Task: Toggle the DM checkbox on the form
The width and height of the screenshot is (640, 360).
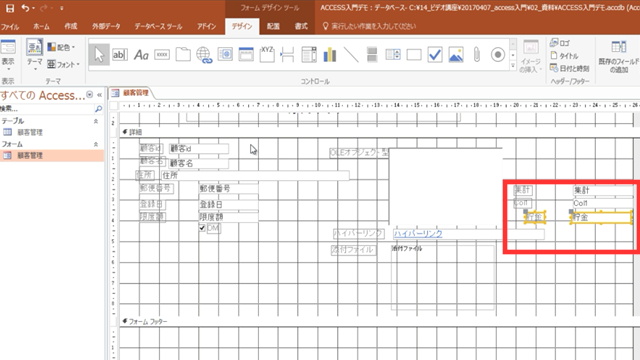Action: tap(202, 228)
